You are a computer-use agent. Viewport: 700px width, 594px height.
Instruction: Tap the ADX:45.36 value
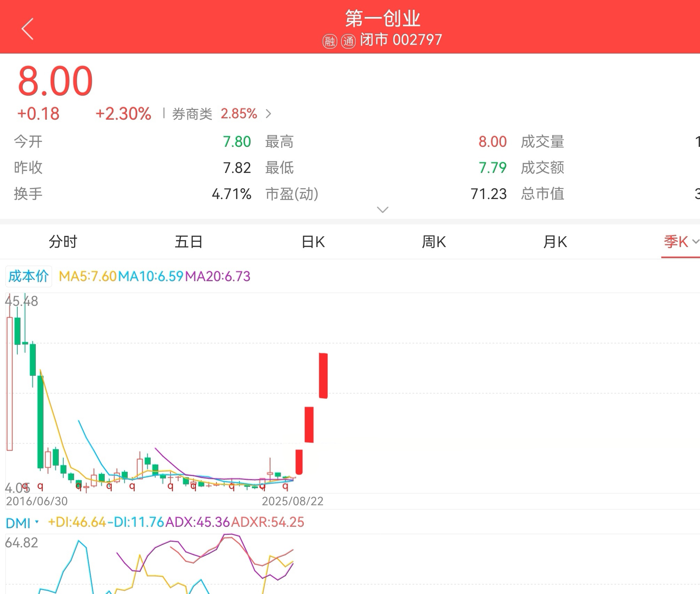click(x=198, y=522)
